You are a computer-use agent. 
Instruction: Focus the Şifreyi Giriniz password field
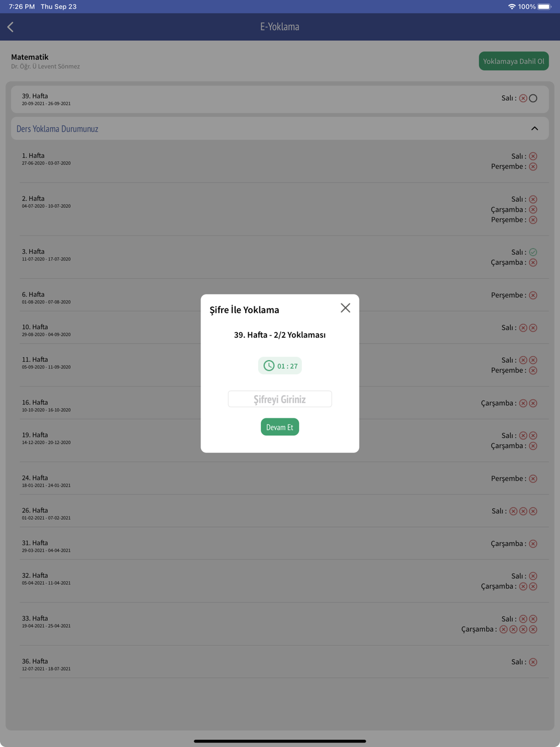pyautogui.click(x=280, y=399)
